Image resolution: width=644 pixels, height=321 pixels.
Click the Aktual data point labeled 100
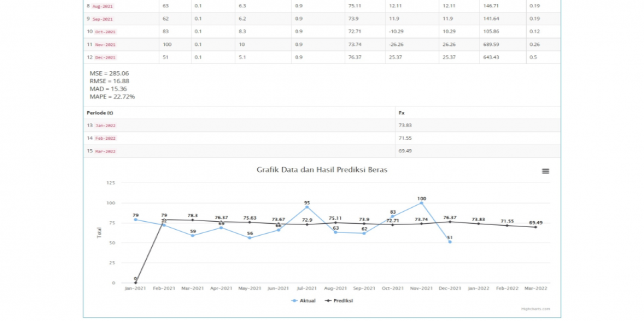coord(421,203)
